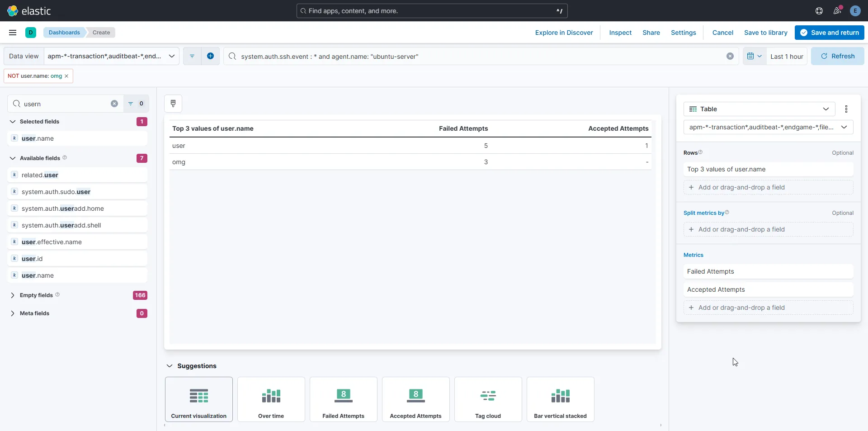This screenshot has height=431, width=868.
Task: Go to the Dashboards breadcrumb
Action: tap(64, 33)
